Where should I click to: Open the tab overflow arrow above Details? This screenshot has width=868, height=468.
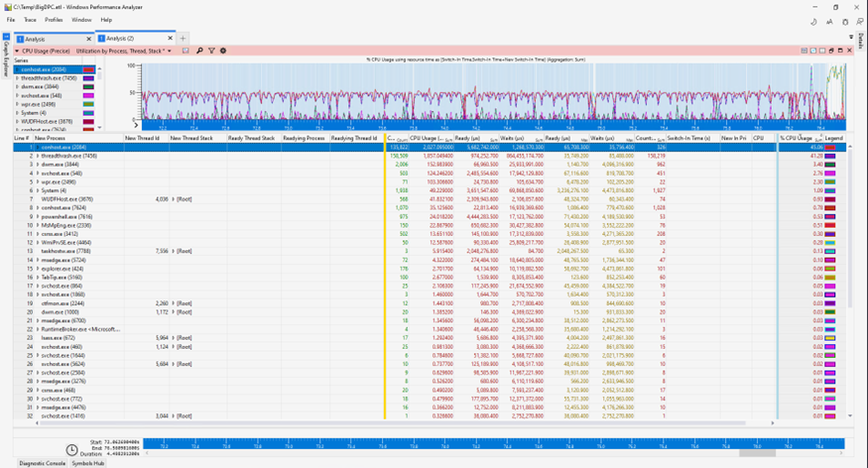coord(851,37)
